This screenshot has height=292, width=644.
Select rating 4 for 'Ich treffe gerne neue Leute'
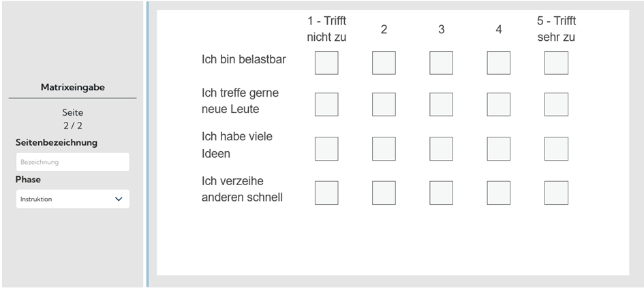coord(499,105)
